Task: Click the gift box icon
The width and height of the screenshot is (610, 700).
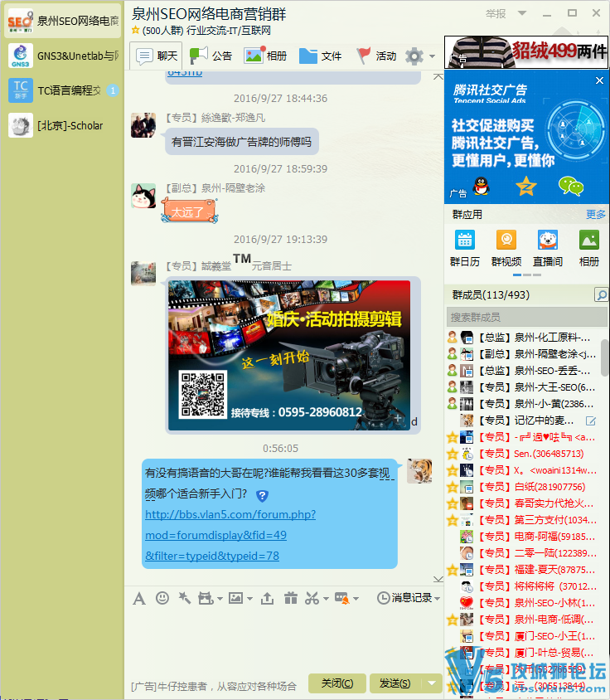Action: tap(289, 598)
